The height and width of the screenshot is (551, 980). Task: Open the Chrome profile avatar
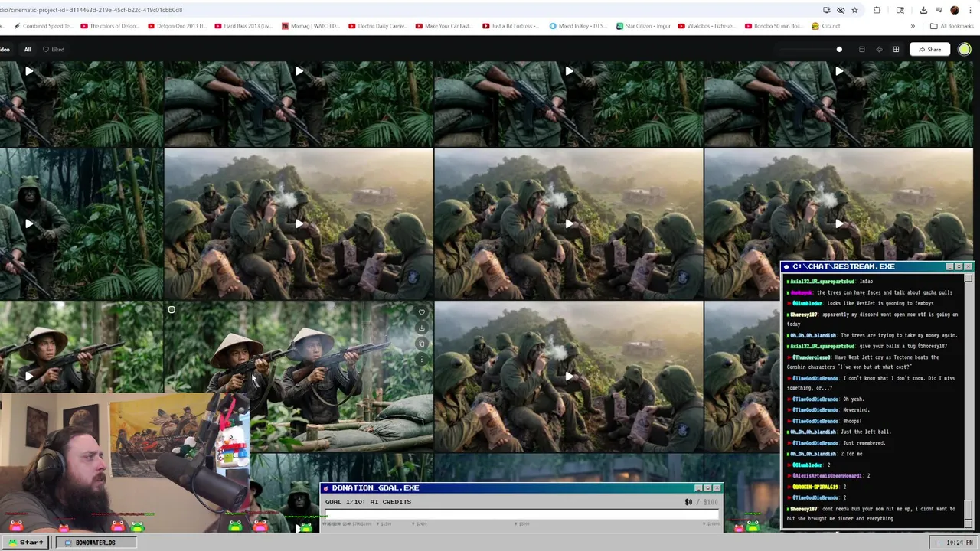coord(955,10)
